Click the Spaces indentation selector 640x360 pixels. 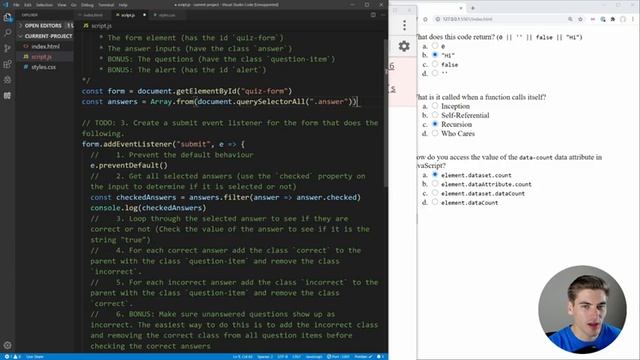pyautogui.click(x=264, y=357)
